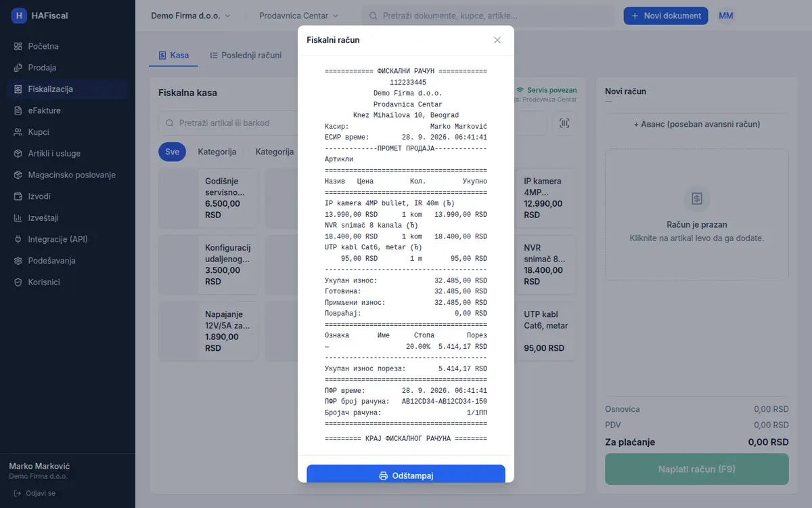Select the Sve category filter
Screen dimensions: 812x508
(x=172, y=152)
